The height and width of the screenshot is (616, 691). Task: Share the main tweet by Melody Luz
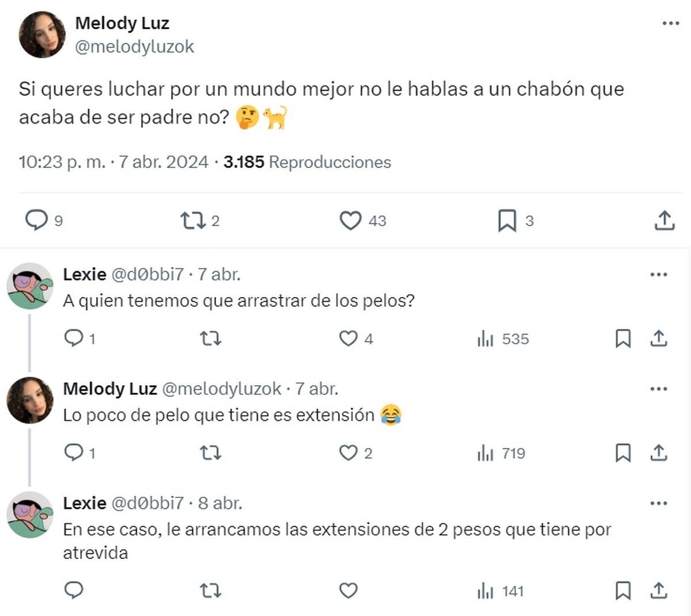coord(664,220)
